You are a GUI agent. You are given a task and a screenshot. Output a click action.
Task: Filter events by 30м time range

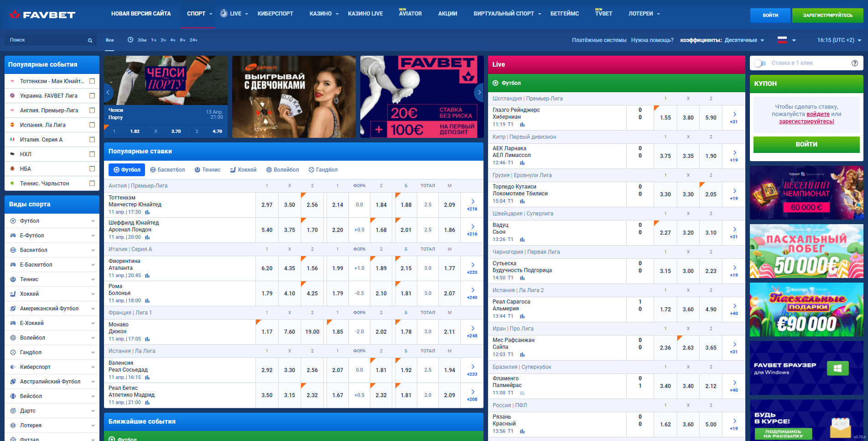pos(142,40)
